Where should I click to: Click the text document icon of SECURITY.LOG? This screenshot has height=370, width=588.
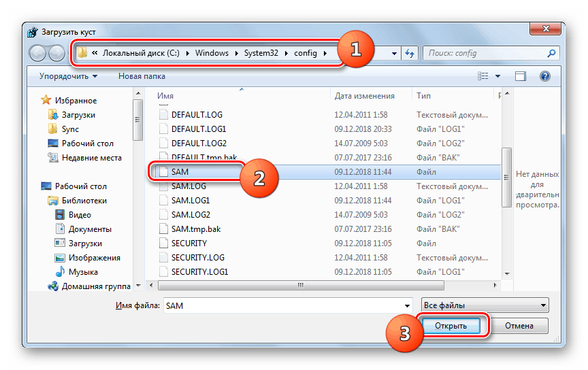[163, 258]
